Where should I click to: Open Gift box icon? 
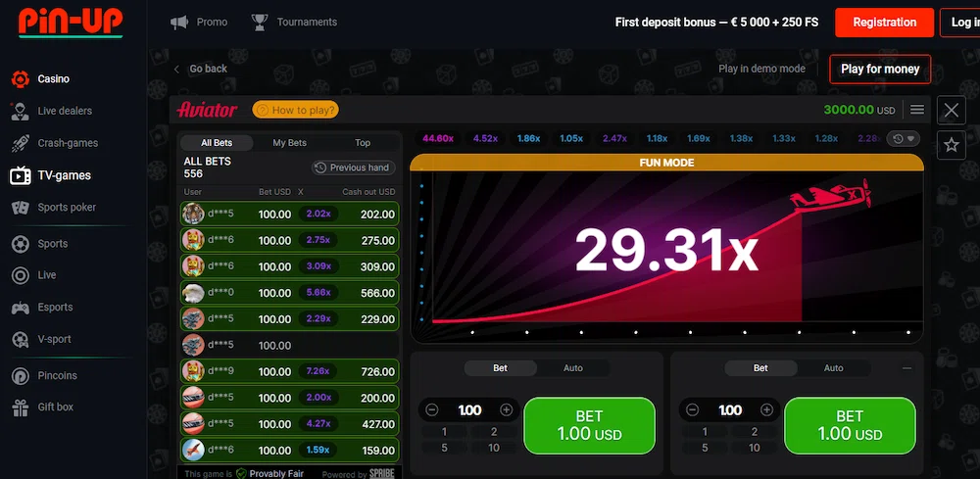20,407
